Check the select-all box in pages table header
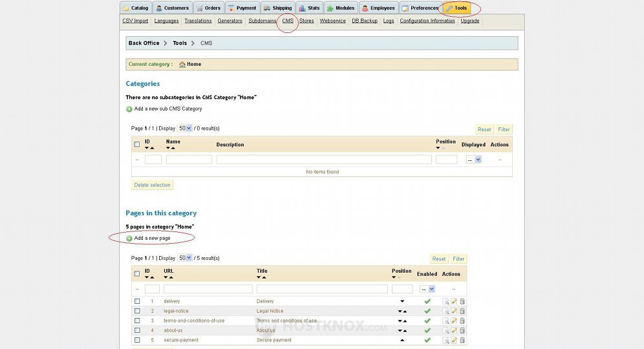The width and height of the screenshot is (644, 349). coord(137,273)
